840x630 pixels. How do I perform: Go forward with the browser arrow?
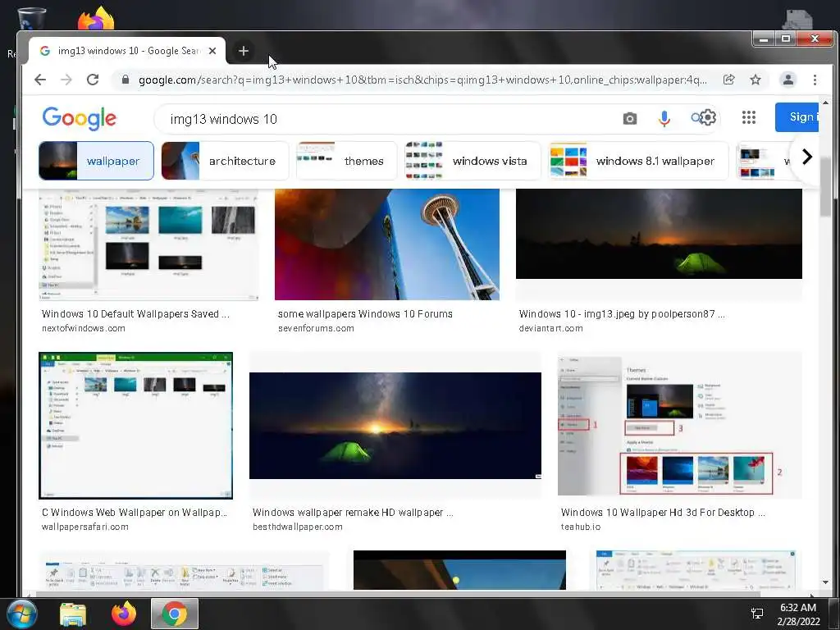coord(66,80)
